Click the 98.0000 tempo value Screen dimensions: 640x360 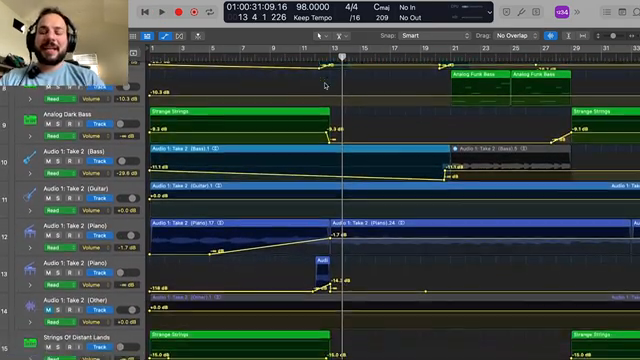pos(312,7)
